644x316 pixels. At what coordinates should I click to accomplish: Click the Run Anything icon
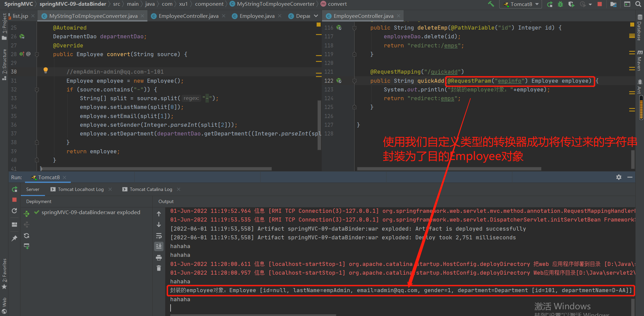click(x=627, y=4)
